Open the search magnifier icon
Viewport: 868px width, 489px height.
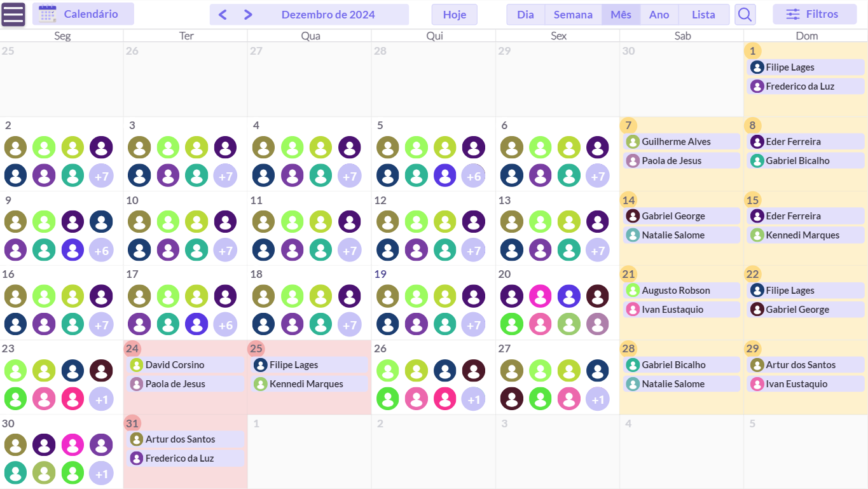tap(745, 14)
